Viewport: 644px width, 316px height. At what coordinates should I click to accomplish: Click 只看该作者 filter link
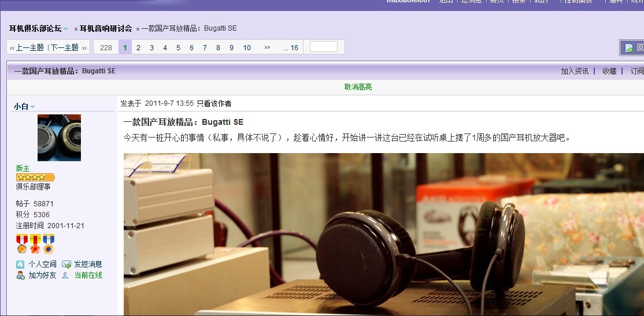[214, 103]
